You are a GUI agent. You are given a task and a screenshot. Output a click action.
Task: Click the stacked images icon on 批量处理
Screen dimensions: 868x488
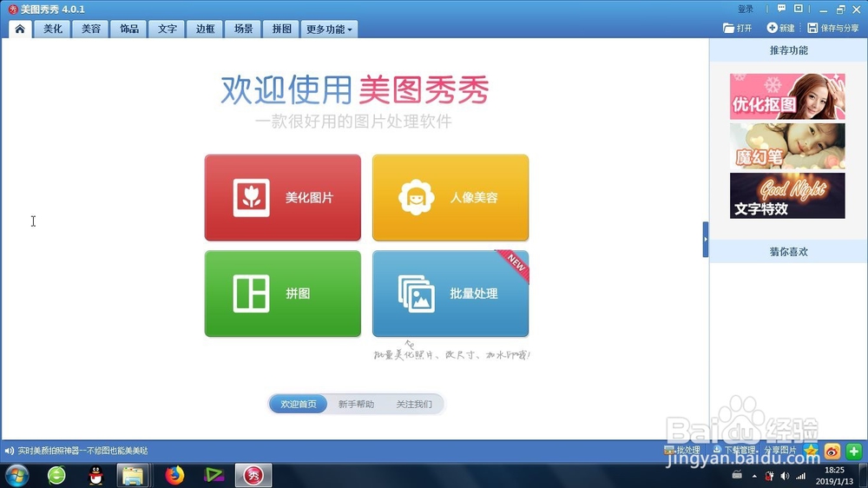[417, 294]
